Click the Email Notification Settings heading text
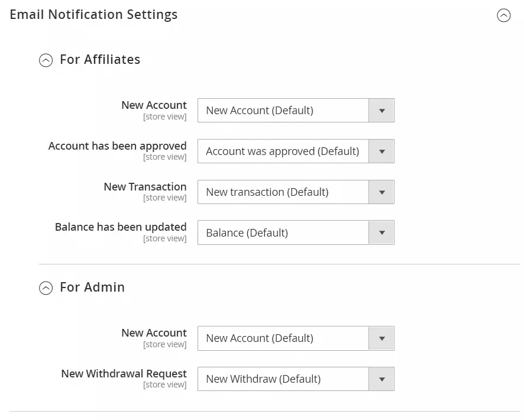Viewport: 524px width, 420px height. (x=93, y=15)
